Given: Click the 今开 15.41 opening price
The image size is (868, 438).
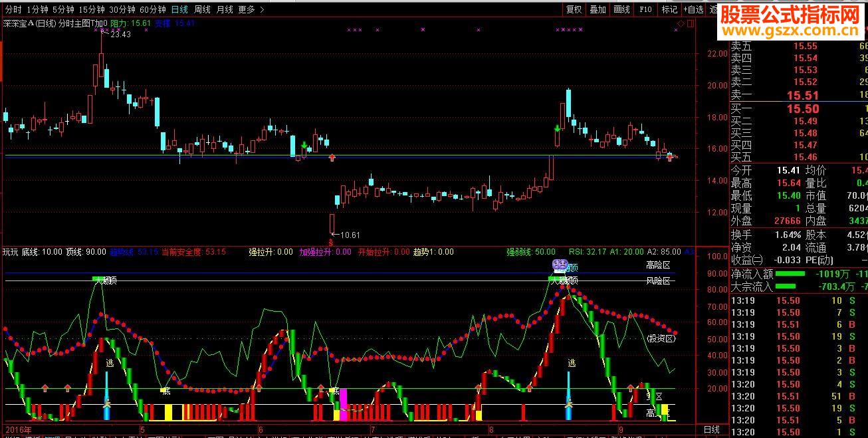Looking at the screenshot, I should 788,170.
